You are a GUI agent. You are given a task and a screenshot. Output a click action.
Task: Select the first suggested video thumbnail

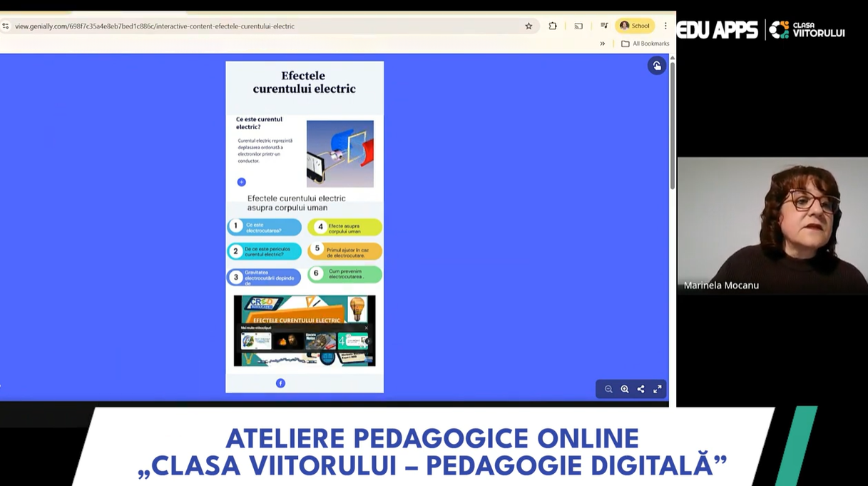[x=255, y=341]
